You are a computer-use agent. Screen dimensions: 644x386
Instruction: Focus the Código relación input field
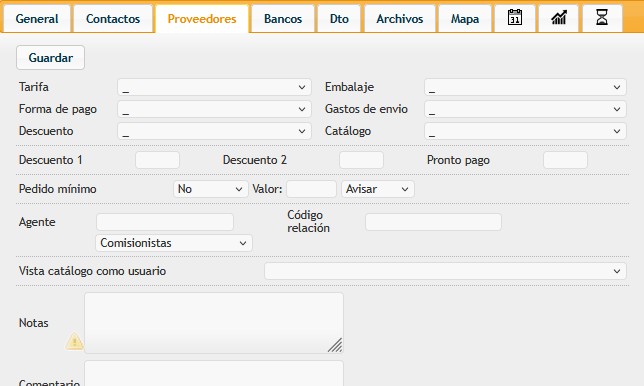pyautogui.click(x=433, y=222)
